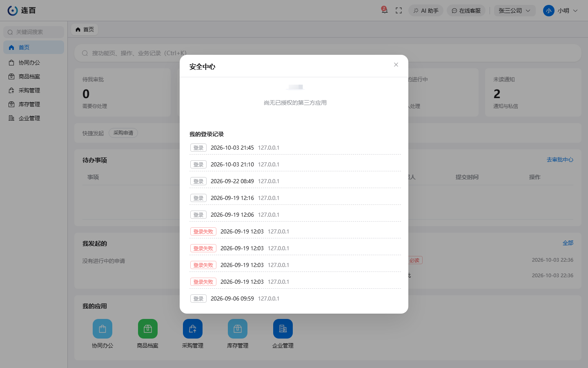Focus the 关键词搜索 sidebar search field
The width and height of the screenshot is (588, 368).
click(x=34, y=32)
